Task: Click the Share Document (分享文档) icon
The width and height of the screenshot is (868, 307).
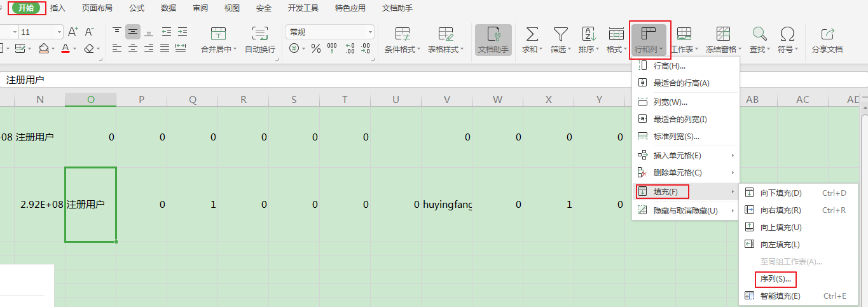Action: point(827,34)
